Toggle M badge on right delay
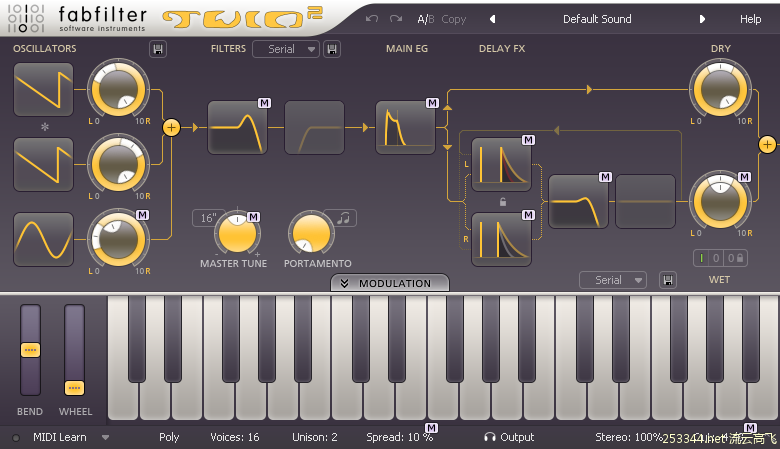Viewport: 780px width, 449px height. (x=528, y=215)
